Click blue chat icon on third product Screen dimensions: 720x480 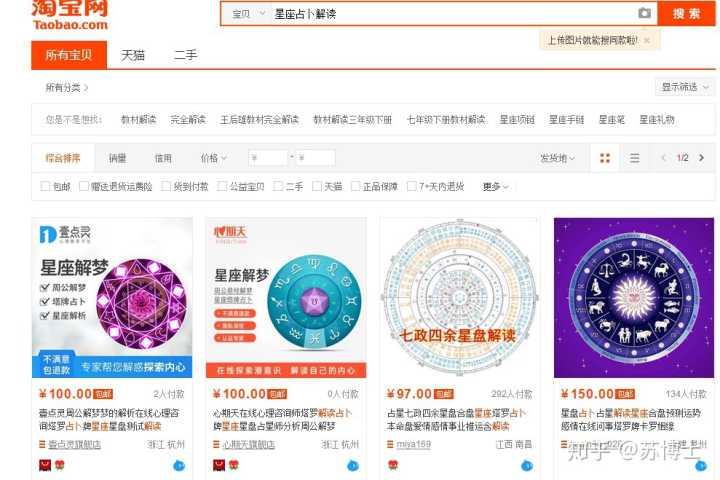[x=527, y=465]
